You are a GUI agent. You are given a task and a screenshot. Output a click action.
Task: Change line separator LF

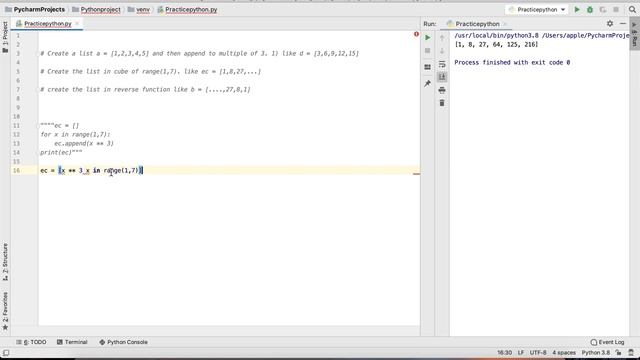click(x=521, y=353)
